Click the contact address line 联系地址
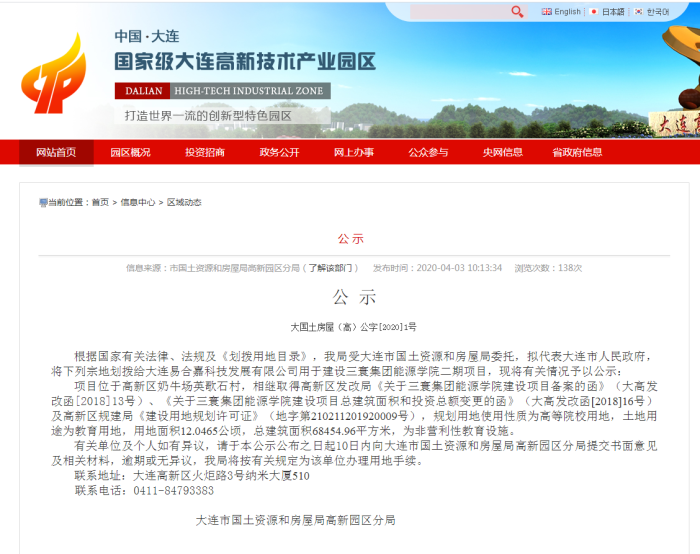 pyautogui.click(x=192, y=475)
